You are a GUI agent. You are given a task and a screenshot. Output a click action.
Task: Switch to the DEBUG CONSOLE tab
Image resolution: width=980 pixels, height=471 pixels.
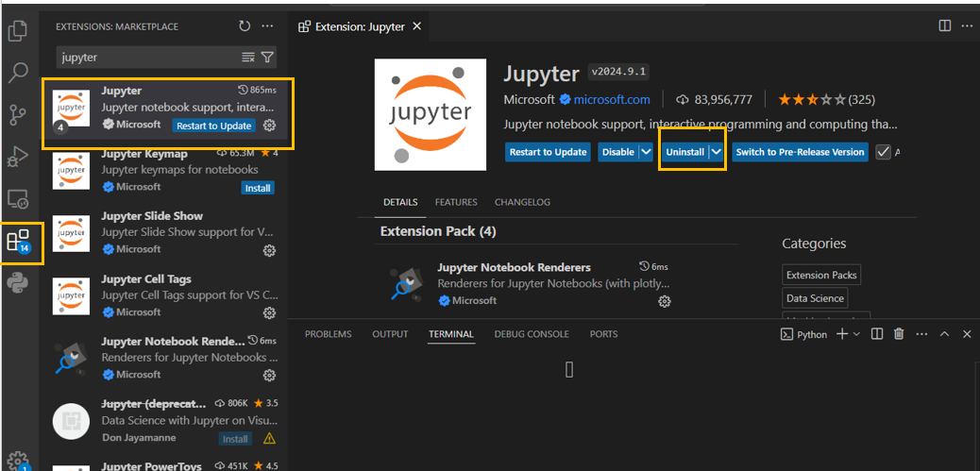click(x=532, y=334)
